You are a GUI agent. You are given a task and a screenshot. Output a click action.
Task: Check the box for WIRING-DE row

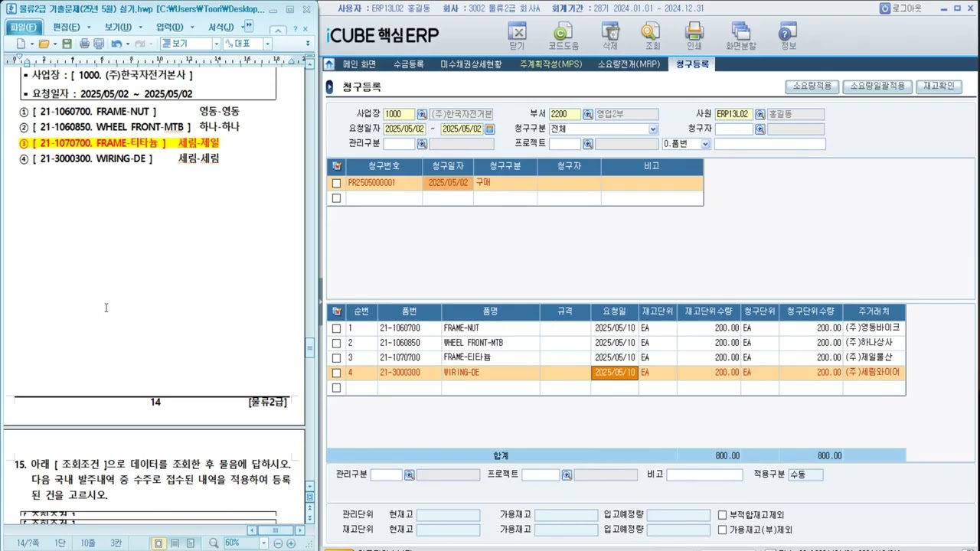336,373
